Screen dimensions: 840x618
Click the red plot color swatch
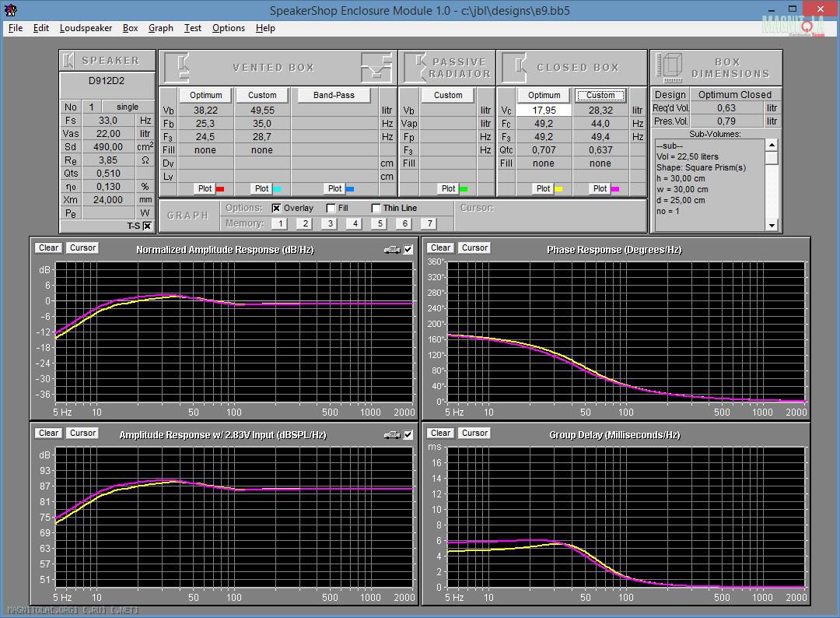219,189
